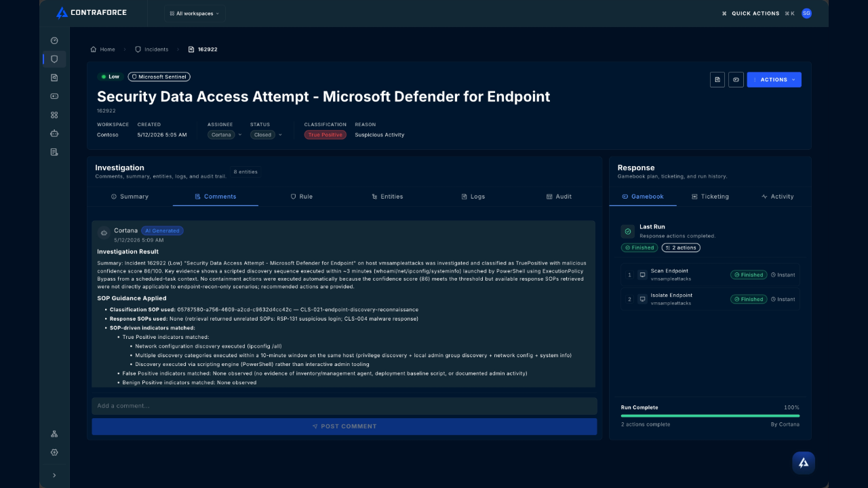Click the comment timestamp 5/12/2026 5:09 AM
The height and width of the screenshot is (488, 868).
(139, 240)
